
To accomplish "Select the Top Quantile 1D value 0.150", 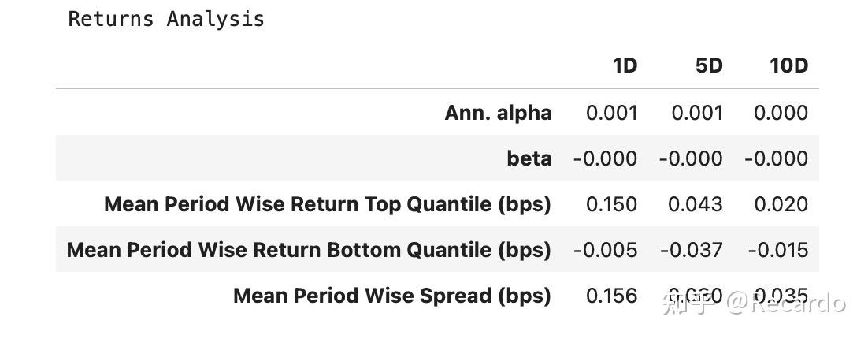I will [x=611, y=204].
